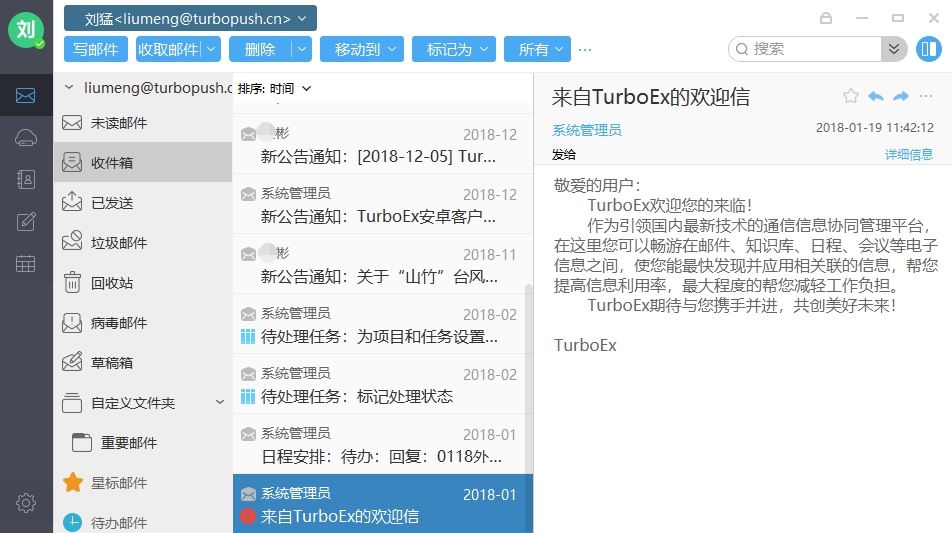Open 删除 dropdown arrow
The width and height of the screenshot is (952, 533).
point(302,49)
